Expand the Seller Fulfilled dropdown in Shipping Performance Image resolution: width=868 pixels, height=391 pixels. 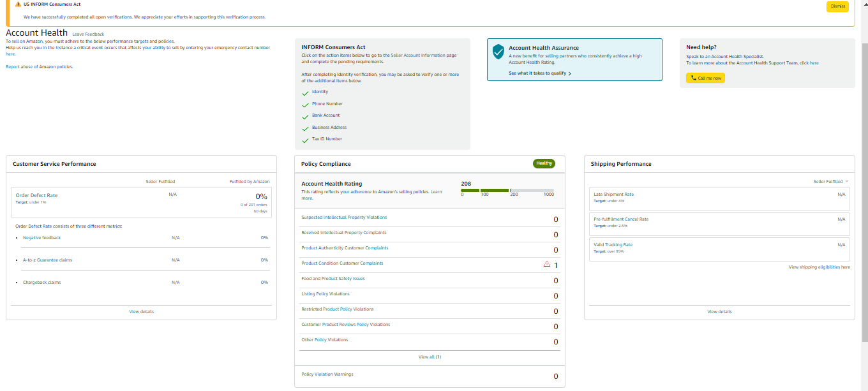click(x=831, y=181)
